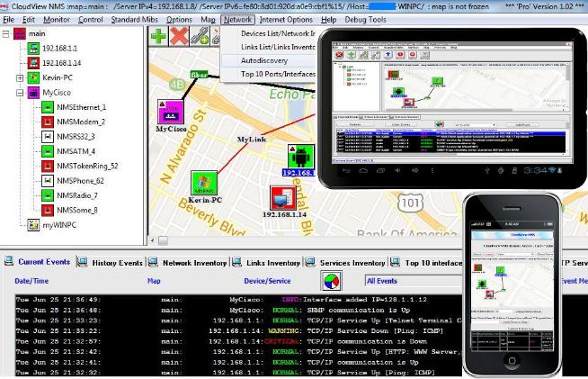The height and width of the screenshot is (379, 588).
Task: Click the 192.168.1.14 red icon in tree
Action: click(33, 63)
